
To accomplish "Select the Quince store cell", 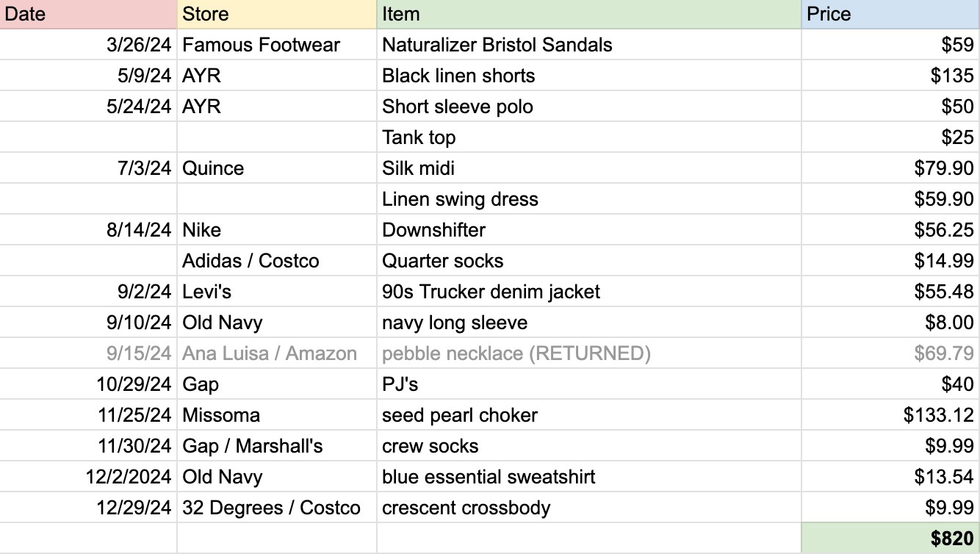I will point(277,168).
